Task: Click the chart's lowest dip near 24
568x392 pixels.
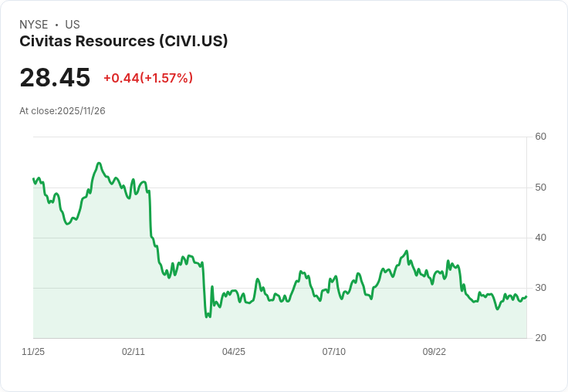Action: pos(207,317)
